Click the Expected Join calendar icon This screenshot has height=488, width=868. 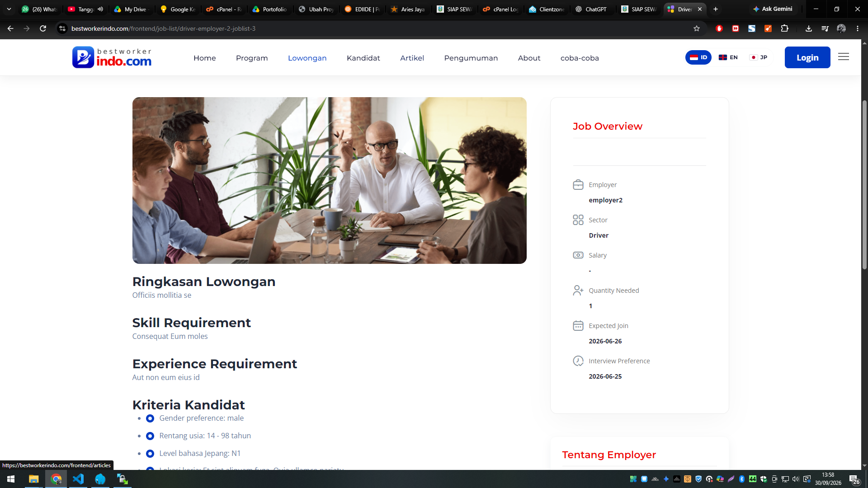coord(578,326)
